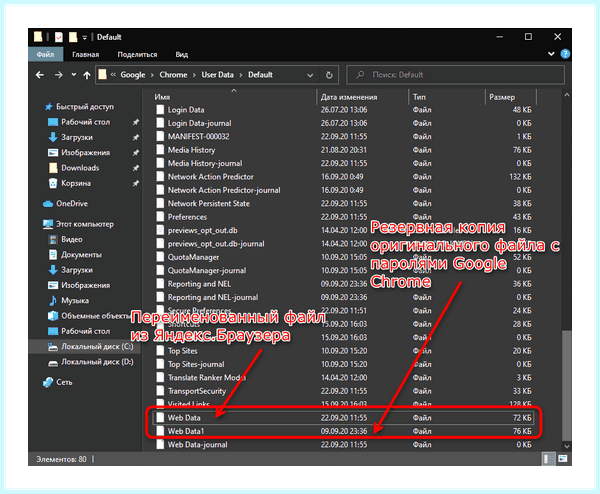Open Корзина in the sidebar

(76, 183)
